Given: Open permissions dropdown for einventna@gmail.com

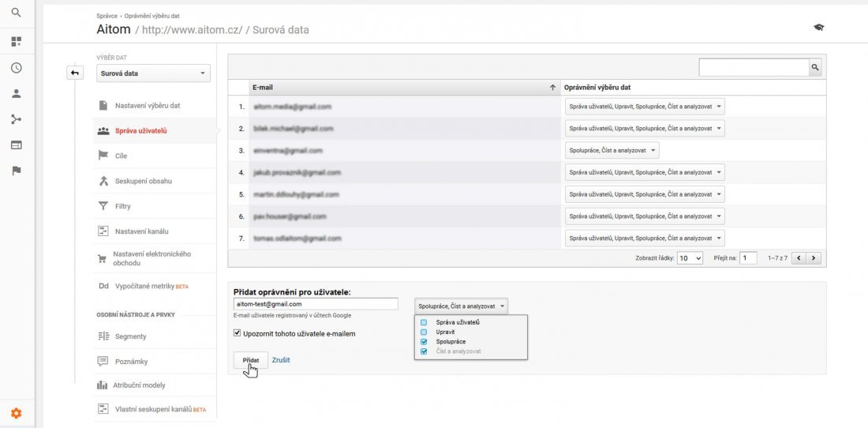Looking at the screenshot, I should click(x=612, y=150).
